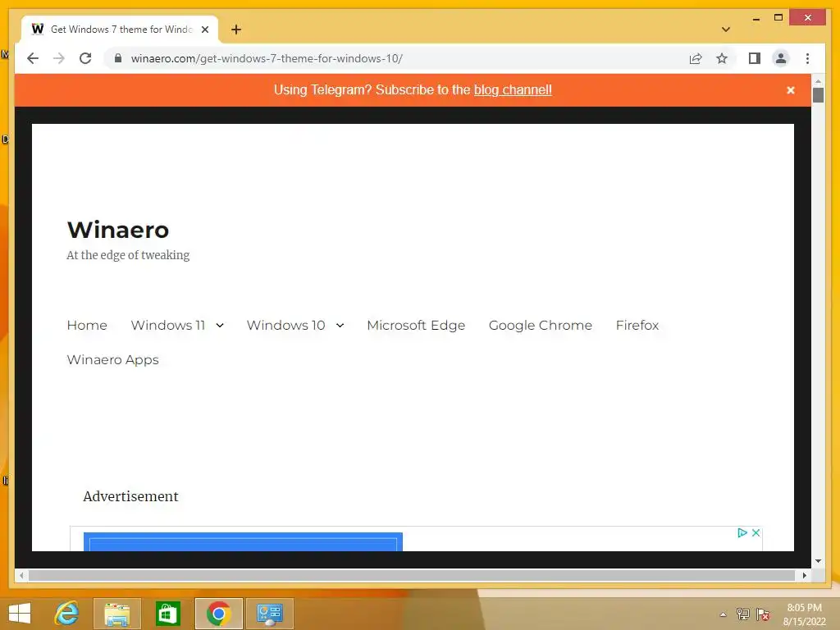Click the scroll left arrow
The height and width of the screenshot is (630, 840).
coord(21,575)
